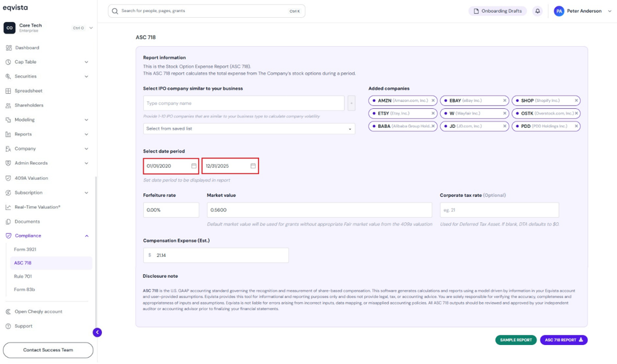
Task: Remove OSTK from added companies
Action: 576,113
